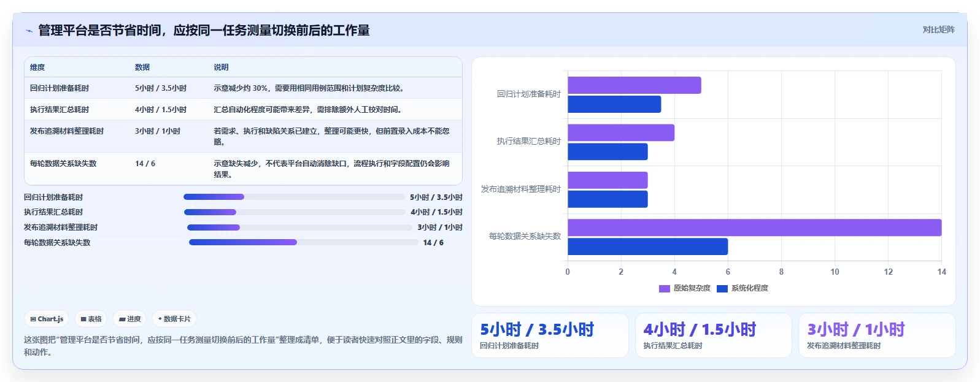This screenshot has height=382, width=980.
Task: Click the 执行结果汇总耗时 progress bar
Action: tap(295, 212)
